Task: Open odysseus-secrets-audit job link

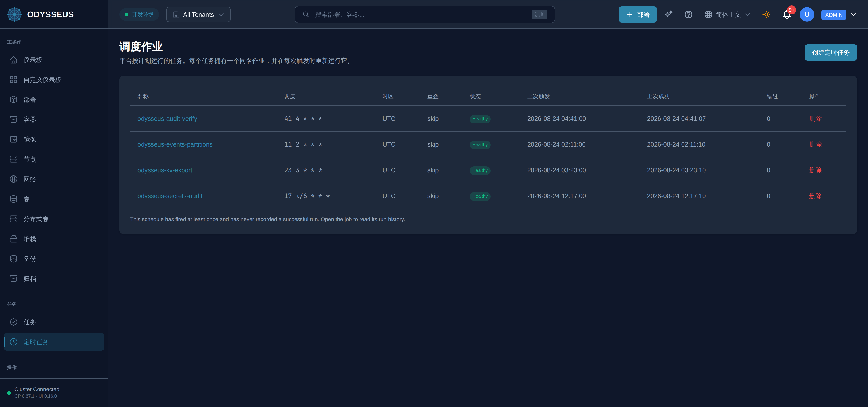Action: point(170,196)
